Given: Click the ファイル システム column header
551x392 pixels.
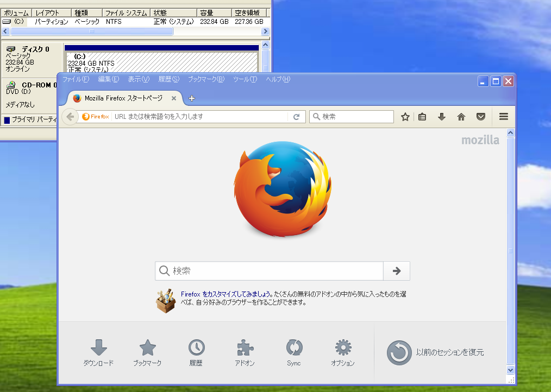Looking at the screenshot, I should [x=127, y=13].
